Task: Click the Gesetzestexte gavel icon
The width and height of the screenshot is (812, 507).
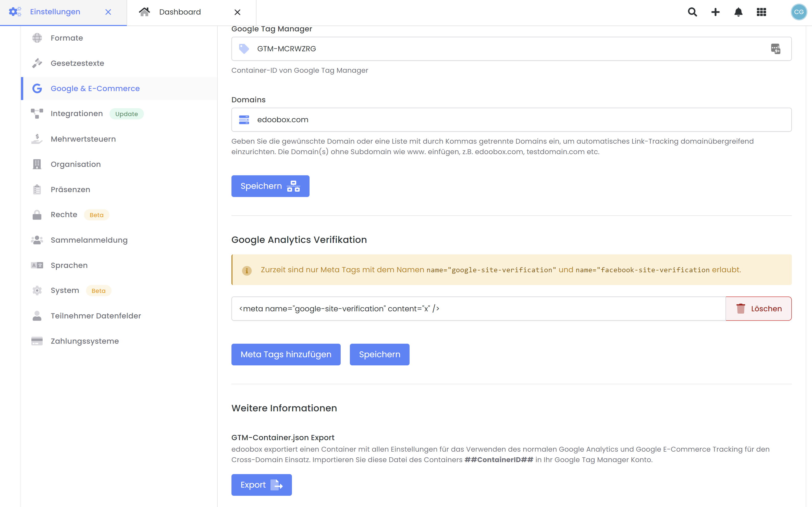Action: (37, 63)
